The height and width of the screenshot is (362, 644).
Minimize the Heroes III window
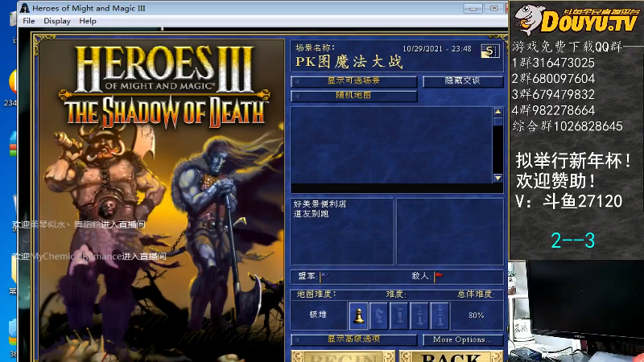tap(473, 8)
